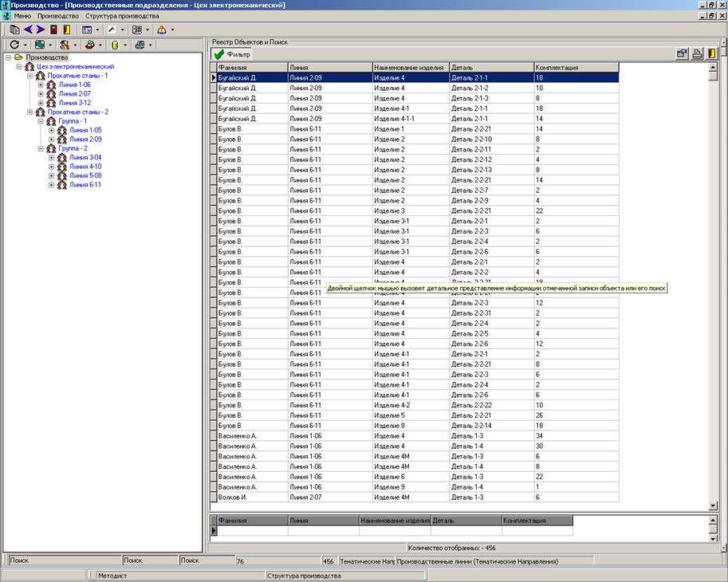
Task: Click the hard-hat worker icon in the main toolbar
Action: (x=162, y=29)
